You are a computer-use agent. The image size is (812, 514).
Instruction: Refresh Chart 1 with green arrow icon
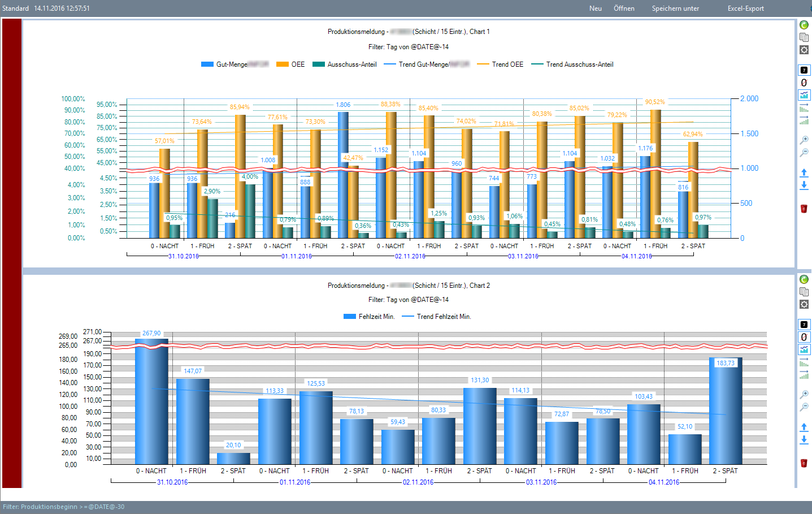click(804, 25)
